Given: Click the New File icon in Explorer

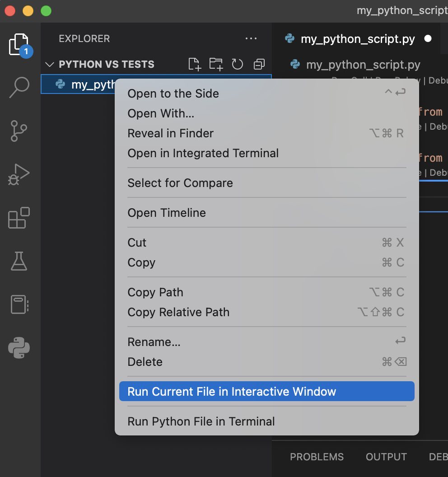Looking at the screenshot, I should coord(195,64).
